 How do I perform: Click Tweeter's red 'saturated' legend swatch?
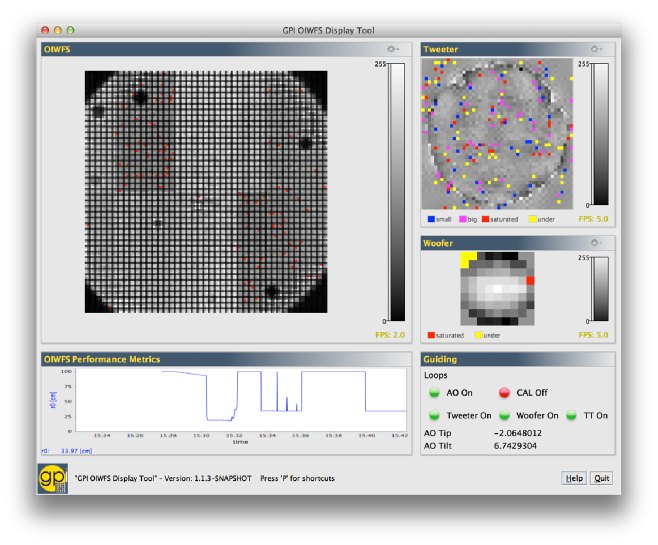[486, 218]
